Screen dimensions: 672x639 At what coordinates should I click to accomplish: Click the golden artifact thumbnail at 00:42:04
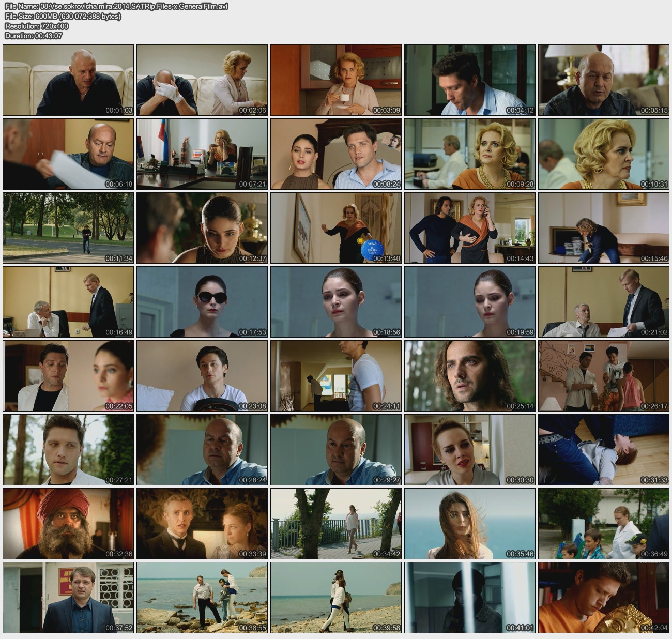(x=604, y=598)
